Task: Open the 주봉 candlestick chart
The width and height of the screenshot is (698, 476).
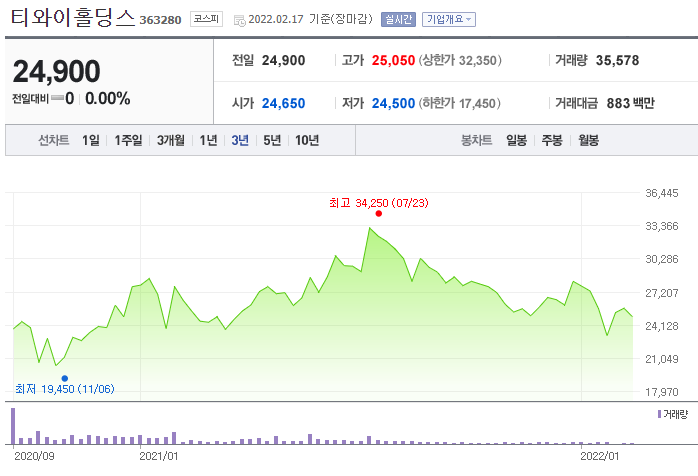Action: coord(552,141)
